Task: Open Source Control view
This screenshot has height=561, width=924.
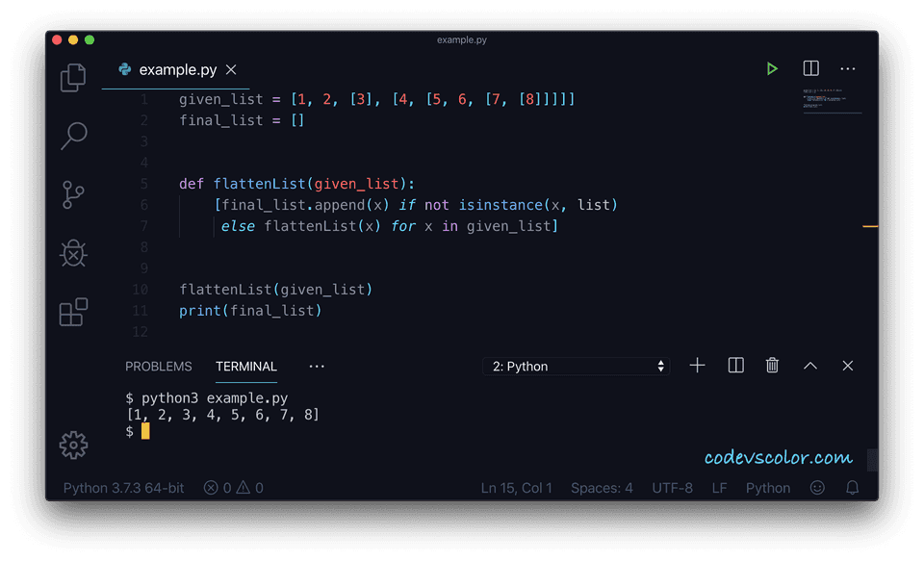Action: pyautogui.click(x=73, y=194)
